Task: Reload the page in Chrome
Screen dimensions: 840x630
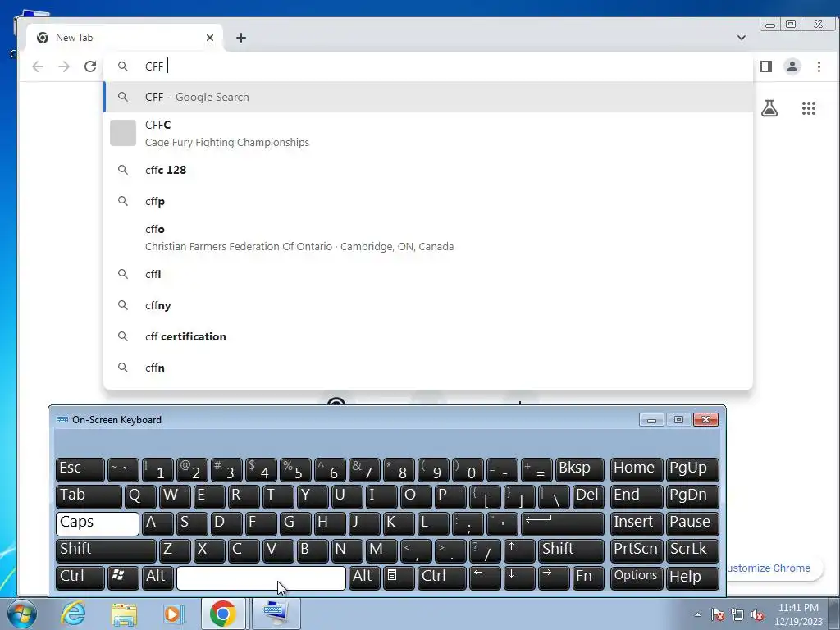Action: pyautogui.click(x=90, y=66)
